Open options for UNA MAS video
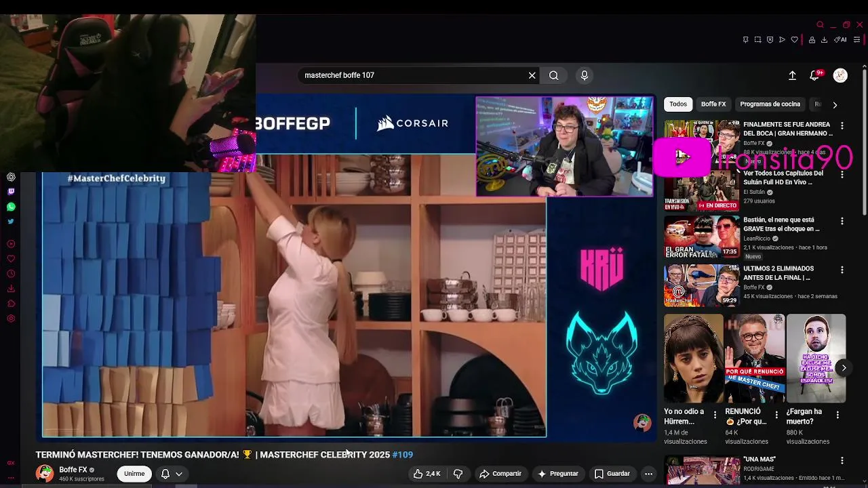868x488 pixels. [842, 460]
